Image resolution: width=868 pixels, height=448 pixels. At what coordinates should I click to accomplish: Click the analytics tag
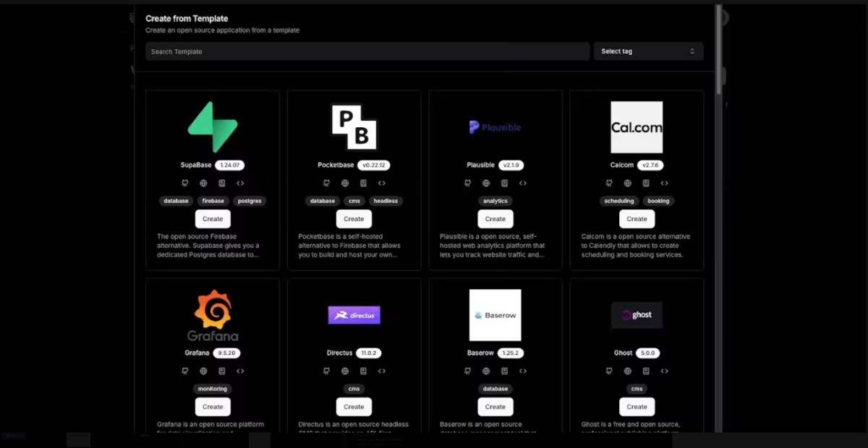coord(495,201)
